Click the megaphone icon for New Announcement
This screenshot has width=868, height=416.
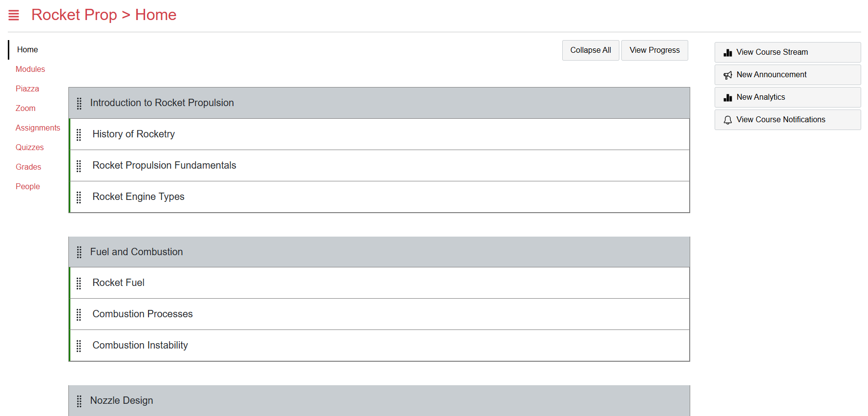728,75
